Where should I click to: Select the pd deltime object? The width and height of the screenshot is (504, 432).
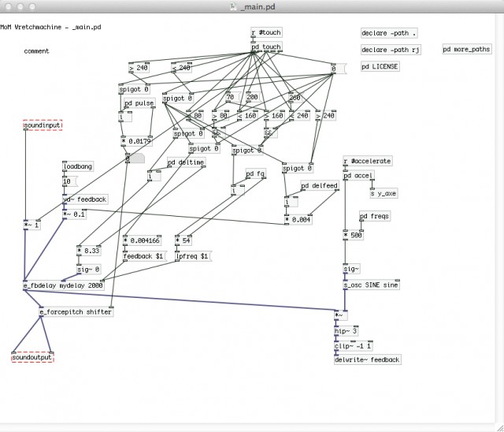point(187,162)
